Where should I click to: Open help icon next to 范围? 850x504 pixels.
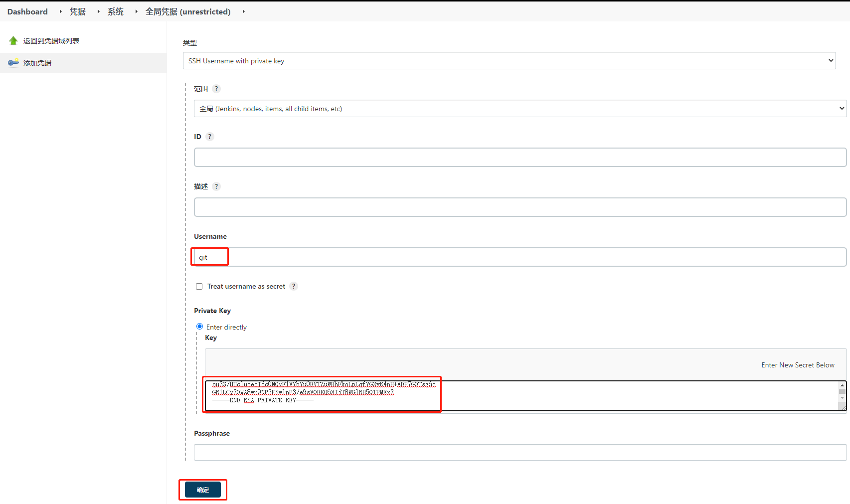(216, 89)
